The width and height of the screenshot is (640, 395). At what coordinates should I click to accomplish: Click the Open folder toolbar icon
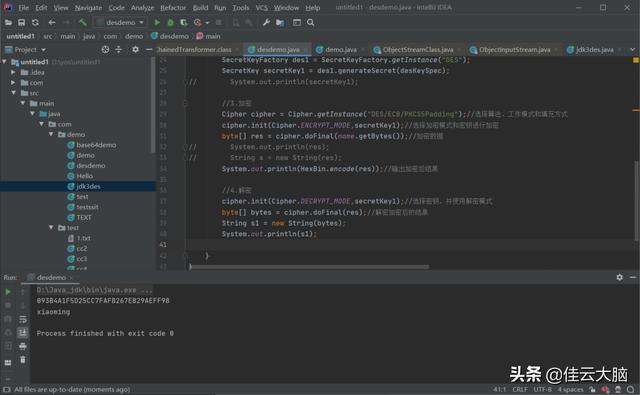8,22
